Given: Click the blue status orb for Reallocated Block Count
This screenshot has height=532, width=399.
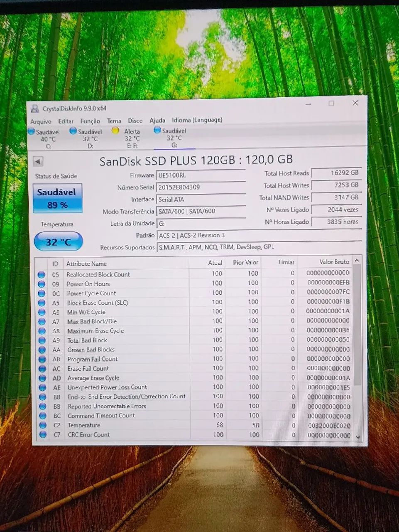Looking at the screenshot, I should click(42, 274).
